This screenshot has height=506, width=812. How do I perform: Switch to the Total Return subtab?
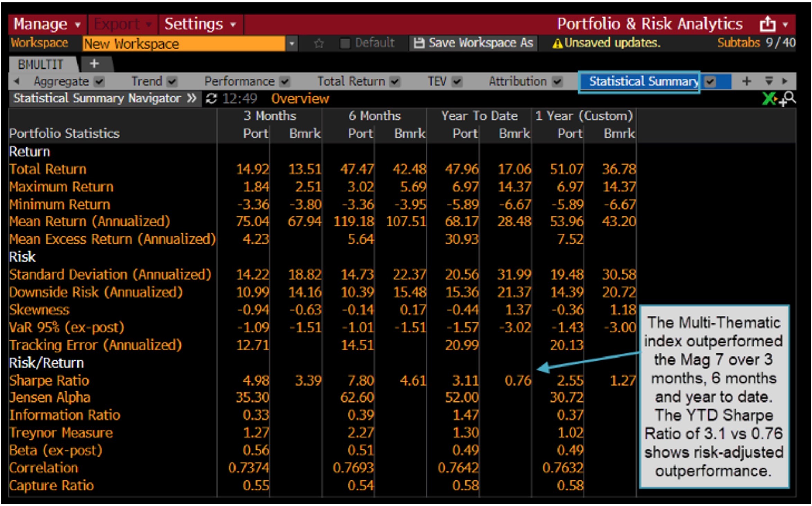click(351, 82)
